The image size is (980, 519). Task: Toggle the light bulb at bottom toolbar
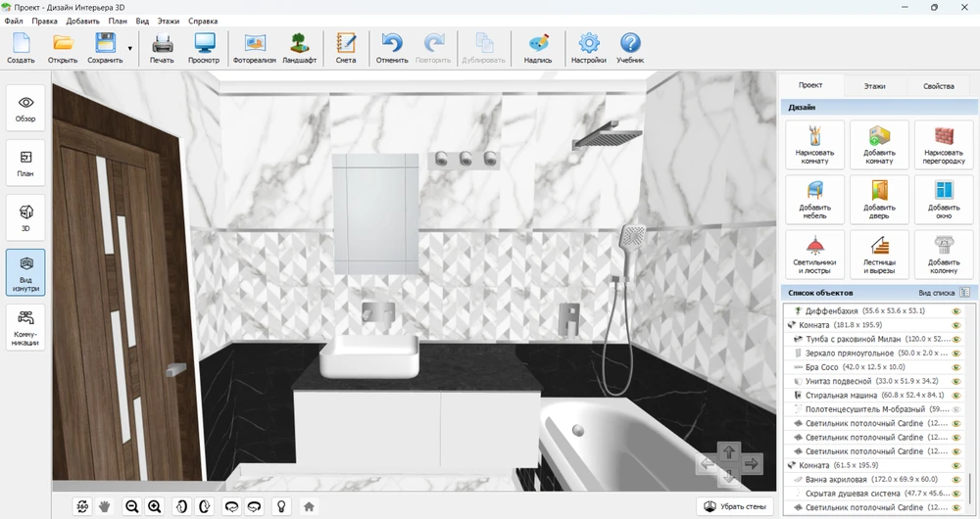(x=282, y=506)
